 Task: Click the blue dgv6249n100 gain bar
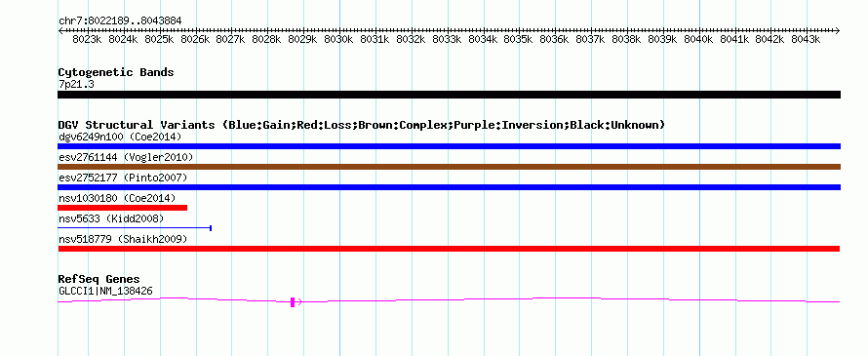tap(449, 146)
